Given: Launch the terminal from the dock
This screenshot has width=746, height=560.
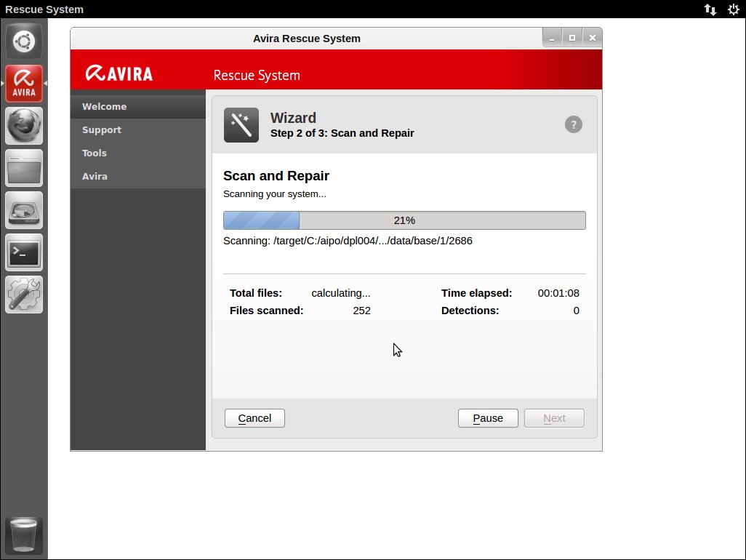Looking at the screenshot, I should pyautogui.click(x=24, y=252).
